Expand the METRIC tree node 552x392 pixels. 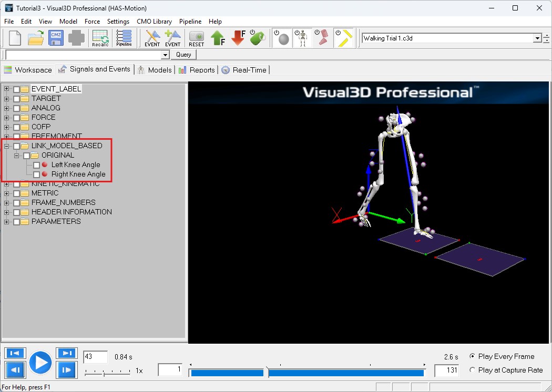tap(6, 193)
